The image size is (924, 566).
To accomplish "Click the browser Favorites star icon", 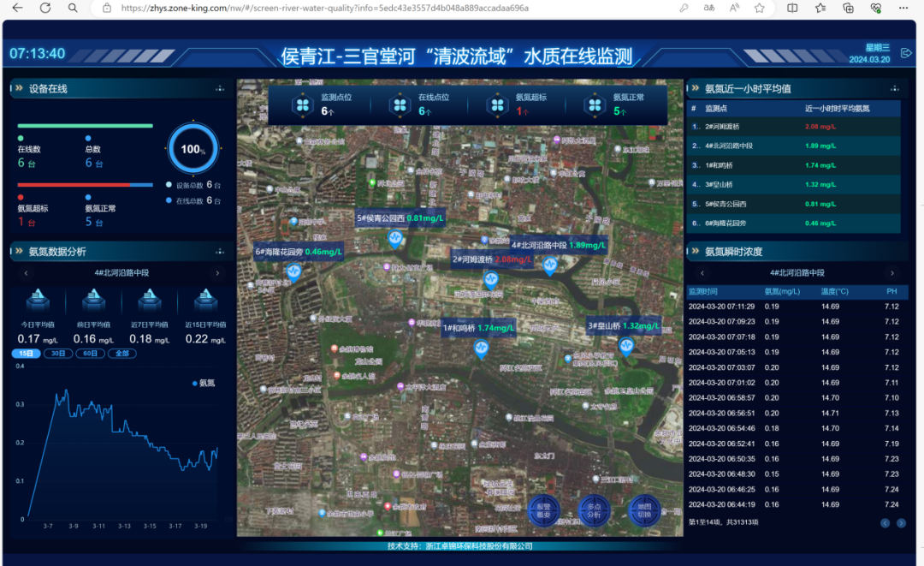I will (x=760, y=8).
